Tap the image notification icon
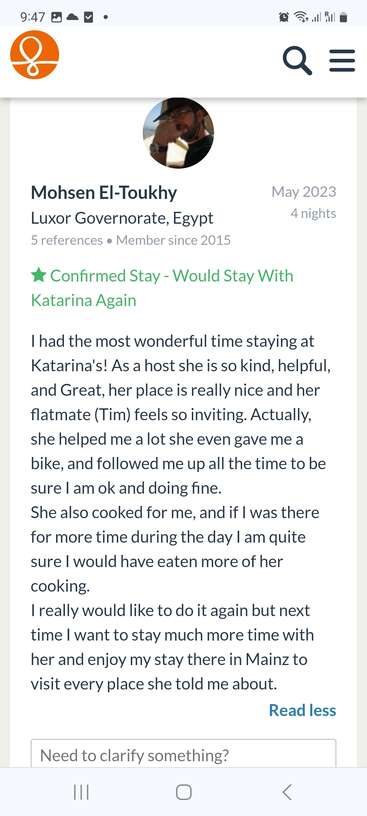The height and width of the screenshot is (816, 367). coord(57,17)
